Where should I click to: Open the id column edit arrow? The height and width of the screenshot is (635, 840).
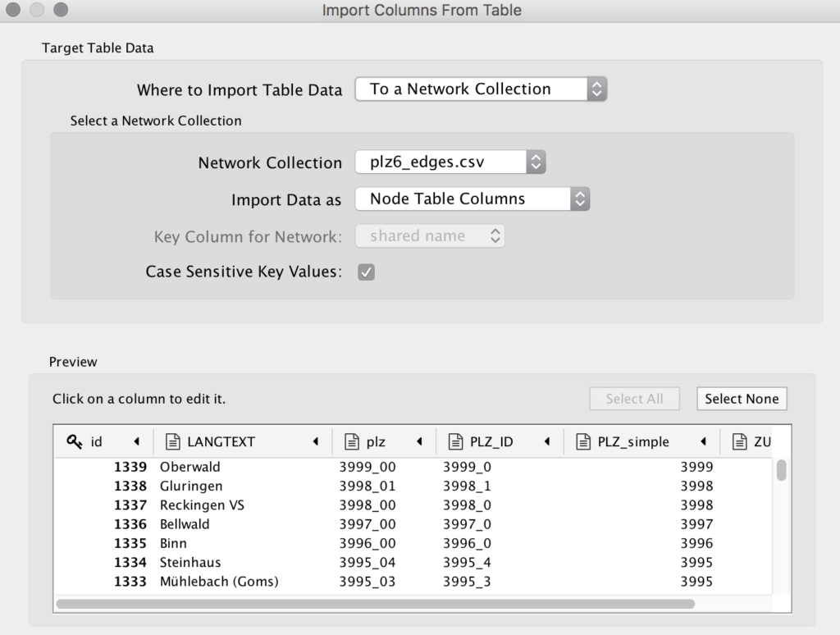pyautogui.click(x=137, y=441)
